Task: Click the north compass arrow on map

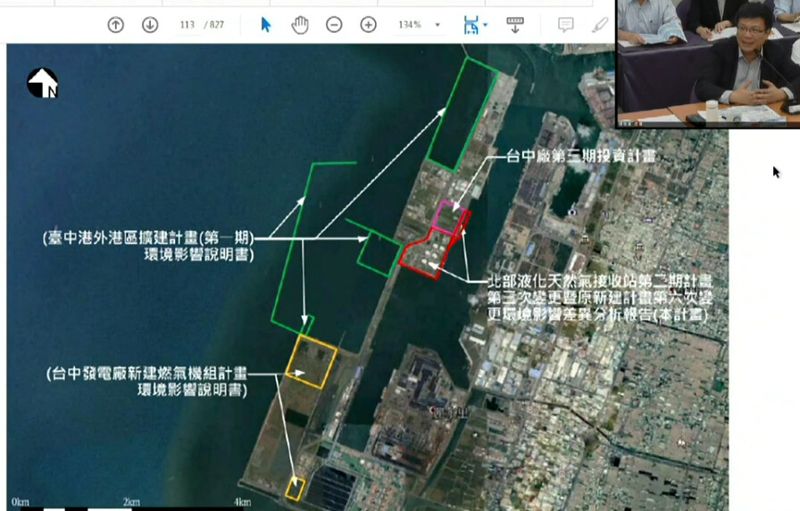Action: coord(42,83)
